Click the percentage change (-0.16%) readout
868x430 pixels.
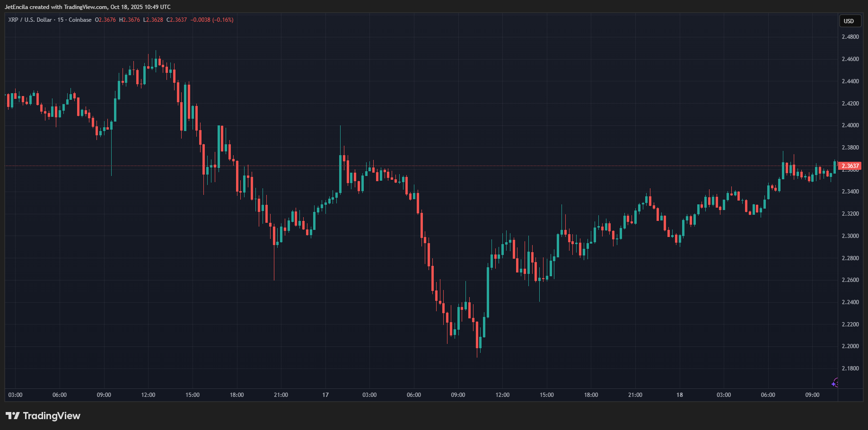[x=222, y=20]
